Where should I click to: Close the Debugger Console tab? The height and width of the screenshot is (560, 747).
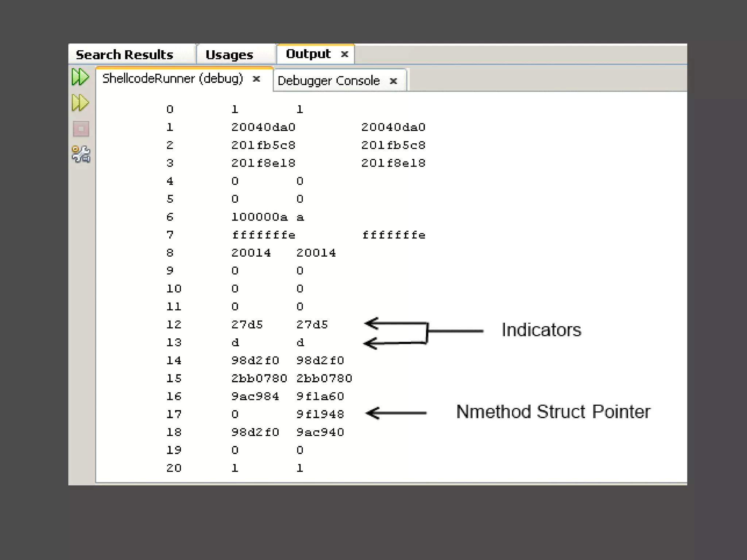393,81
